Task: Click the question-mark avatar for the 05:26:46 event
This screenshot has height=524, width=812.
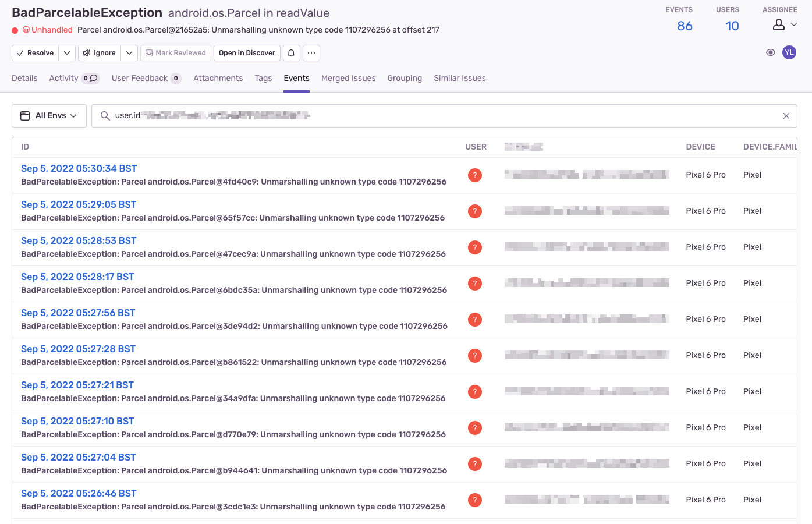Action: tap(475, 500)
